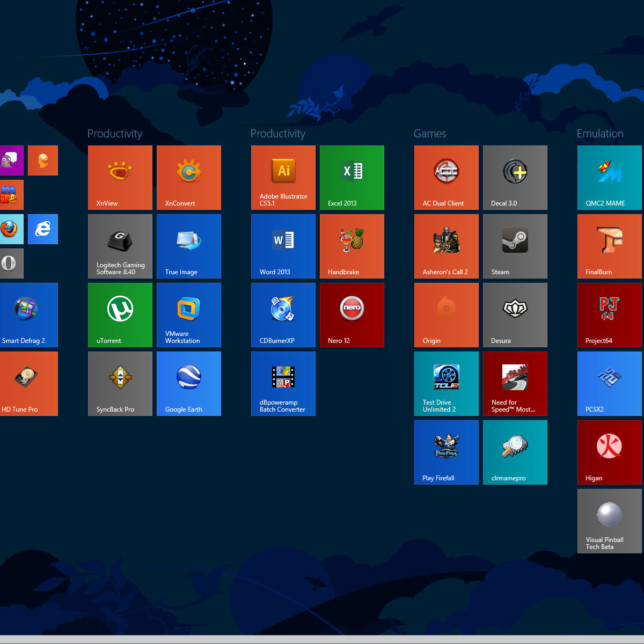This screenshot has width=644, height=644.
Task: Open the Higan tile
Action: tap(610, 452)
